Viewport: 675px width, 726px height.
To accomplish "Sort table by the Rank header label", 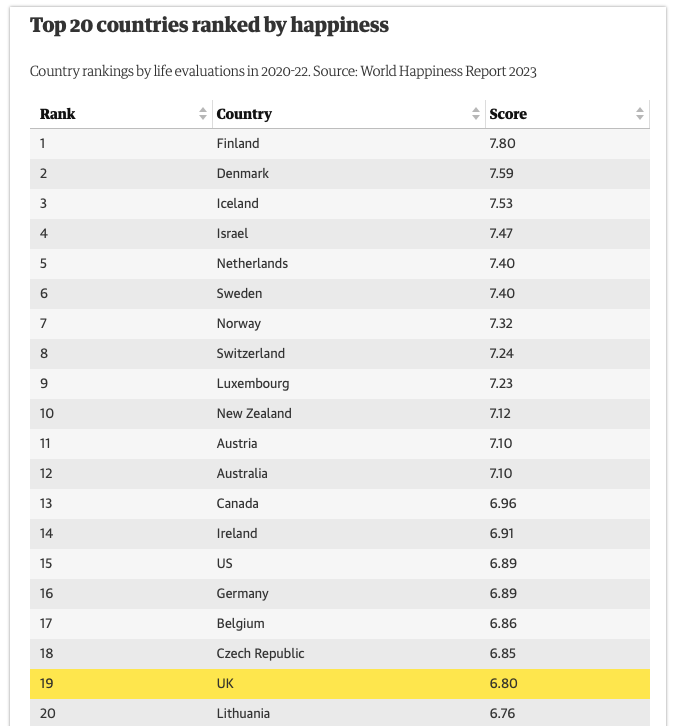I will [58, 114].
